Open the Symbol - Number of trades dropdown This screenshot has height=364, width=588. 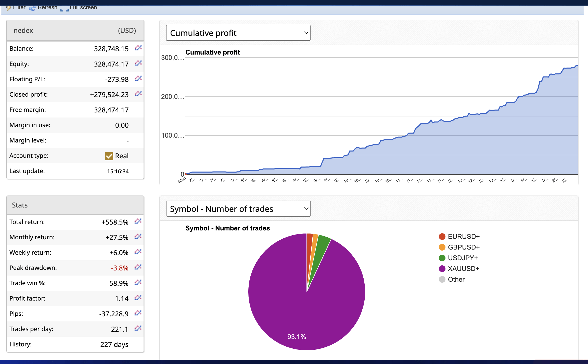[x=238, y=209]
